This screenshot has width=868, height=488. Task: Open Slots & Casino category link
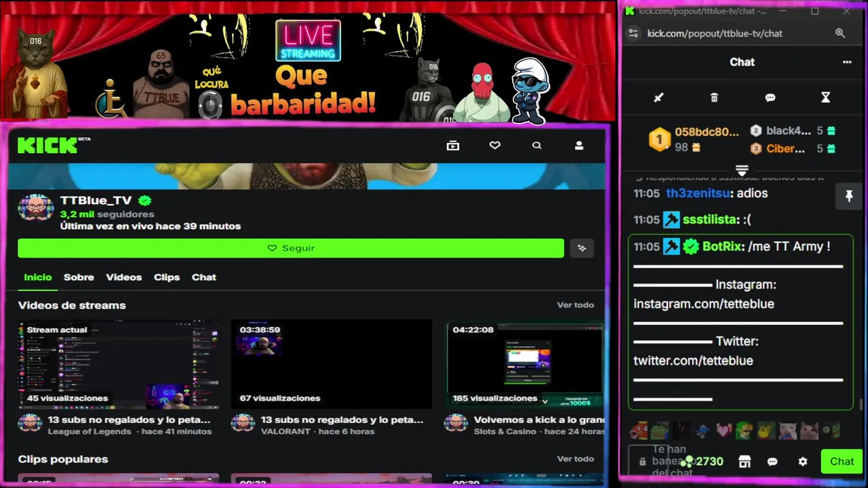point(506,432)
